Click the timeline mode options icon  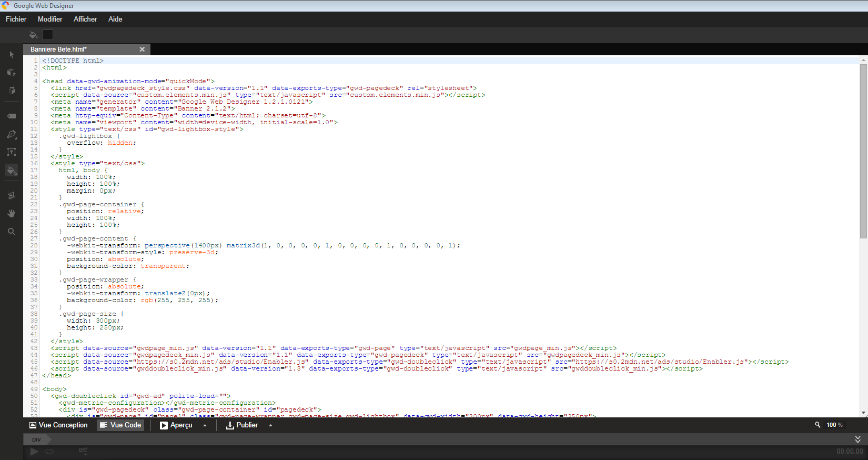click(x=83, y=451)
